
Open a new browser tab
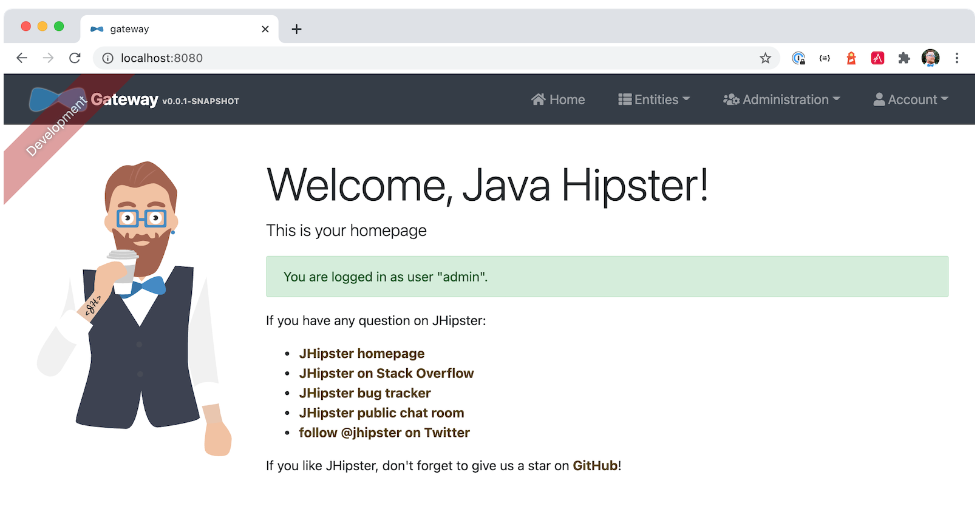tap(296, 29)
